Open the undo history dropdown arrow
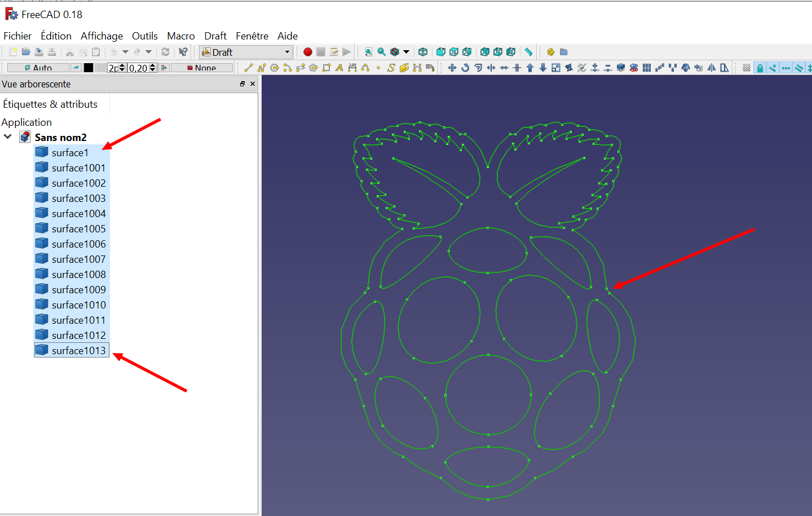 [125, 52]
